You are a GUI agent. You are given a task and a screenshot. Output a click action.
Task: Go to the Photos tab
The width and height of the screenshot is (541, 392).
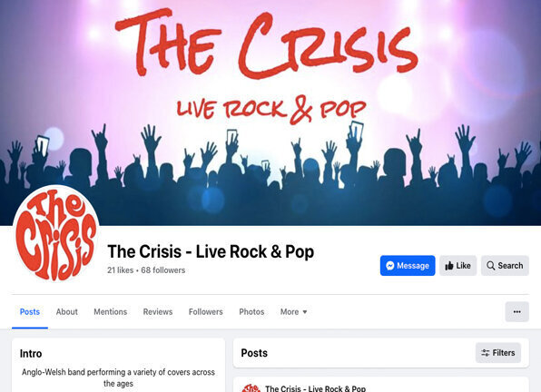tap(251, 311)
